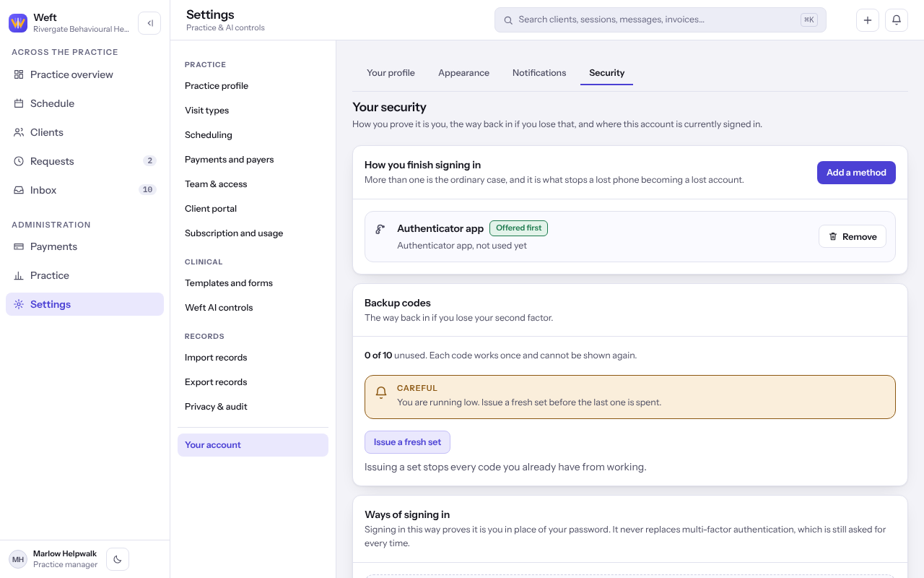Screen dimensions: 924x578
Task: Open Export records
Action: 253,382
